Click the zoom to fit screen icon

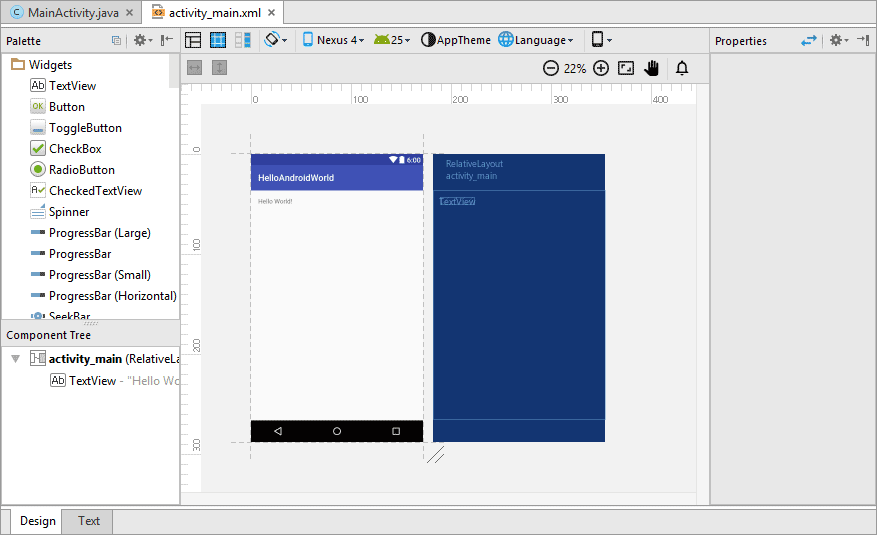[627, 68]
